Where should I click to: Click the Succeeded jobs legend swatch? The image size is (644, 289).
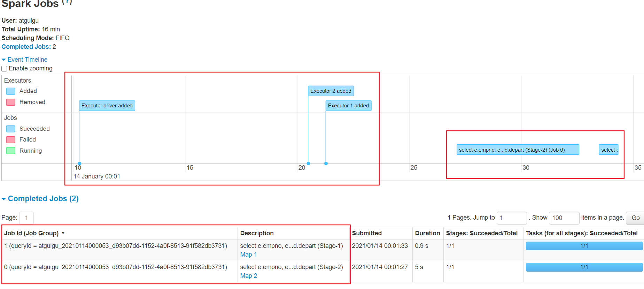pos(11,129)
